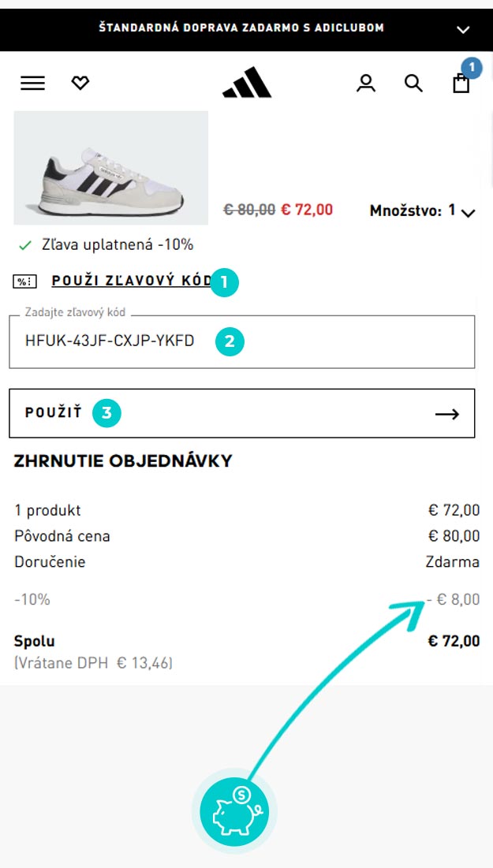493x868 pixels.
Task: Click the cart badge showing 1
Action: (x=472, y=68)
